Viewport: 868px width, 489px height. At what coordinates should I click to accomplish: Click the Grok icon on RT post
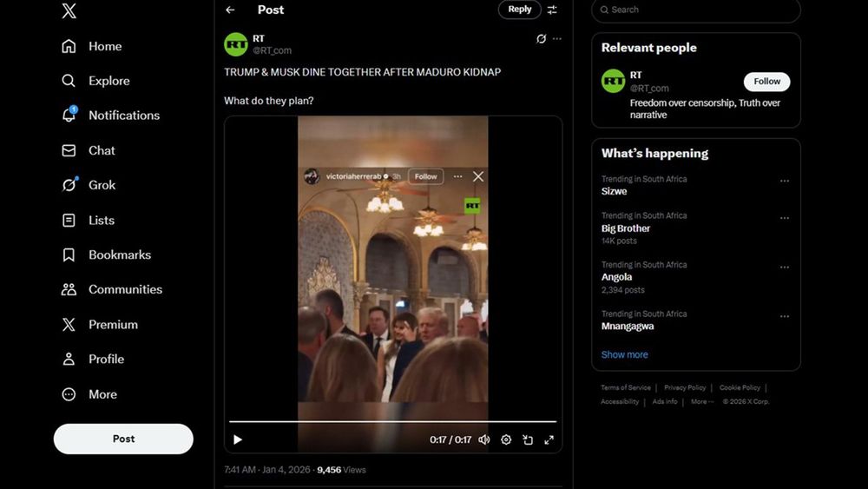(x=541, y=39)
